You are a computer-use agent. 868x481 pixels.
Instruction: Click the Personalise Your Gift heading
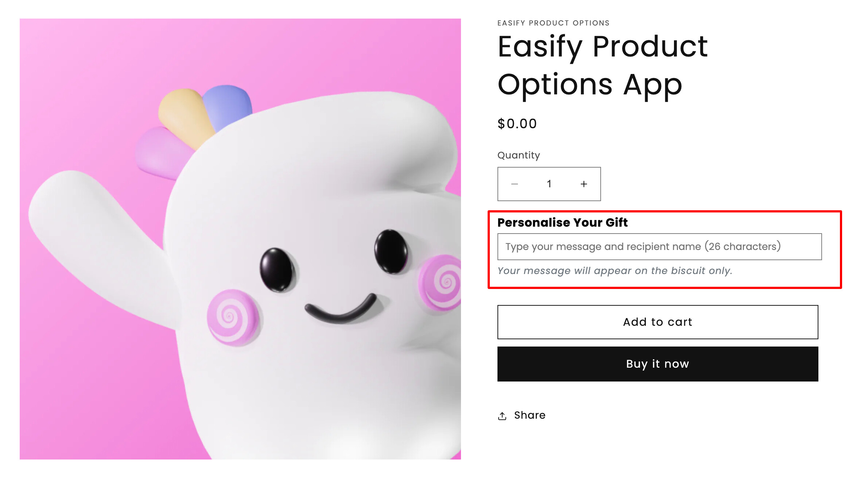pyautogui.click(x=562, y=222)
